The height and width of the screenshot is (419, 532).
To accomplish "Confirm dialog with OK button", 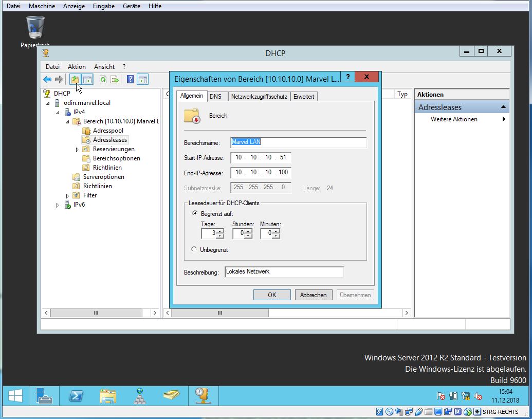I will (272, 295).
